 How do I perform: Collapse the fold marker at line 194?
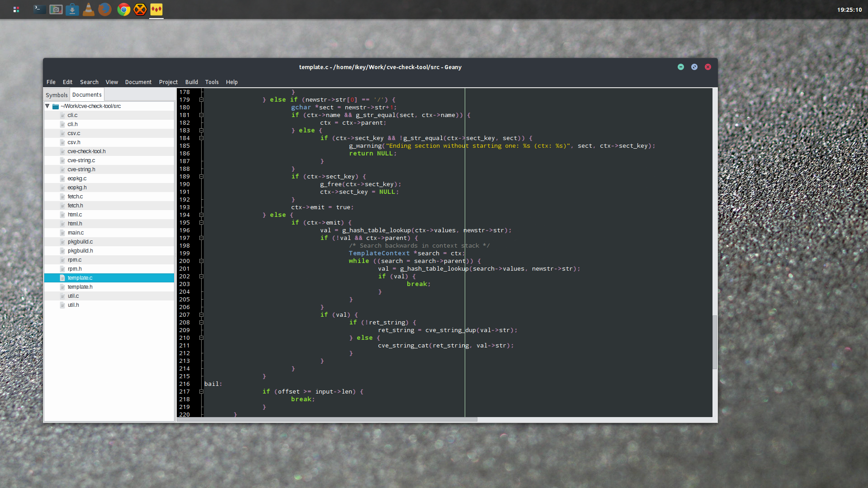[x=201, y=215]
